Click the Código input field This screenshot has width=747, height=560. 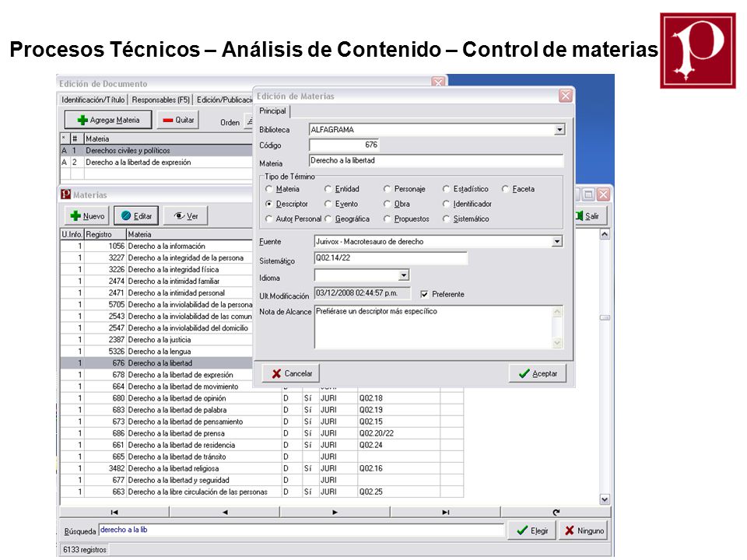coord(344,145)
